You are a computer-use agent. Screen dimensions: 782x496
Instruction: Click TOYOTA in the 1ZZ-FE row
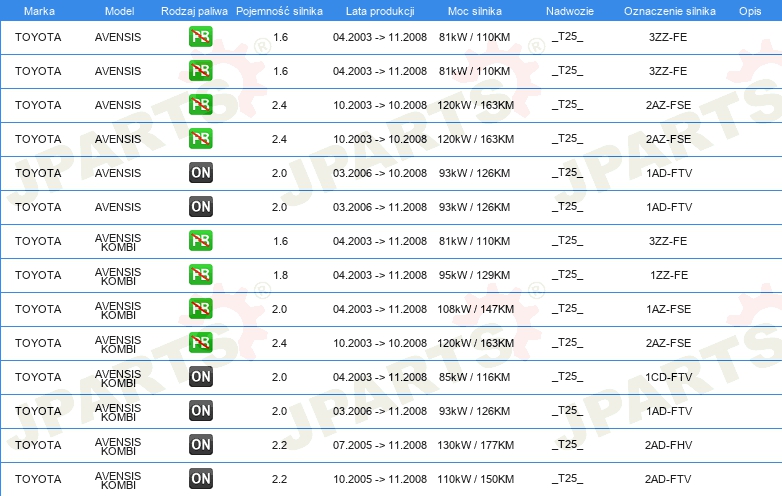point(38,275)
